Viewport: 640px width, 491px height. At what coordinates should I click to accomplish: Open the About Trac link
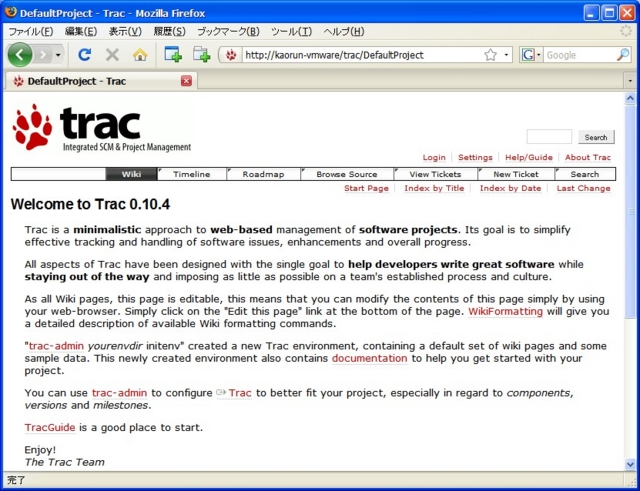click(588, 158)
